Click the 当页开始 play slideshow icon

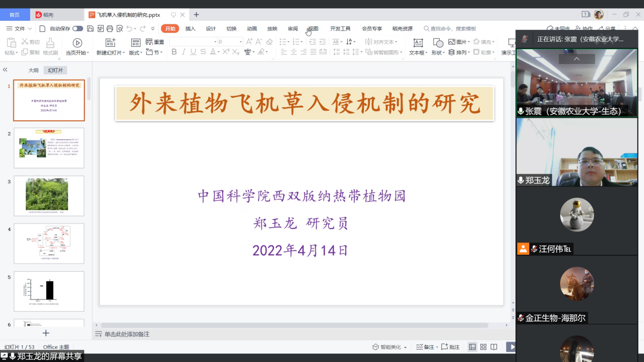click(x=77, y=43)
